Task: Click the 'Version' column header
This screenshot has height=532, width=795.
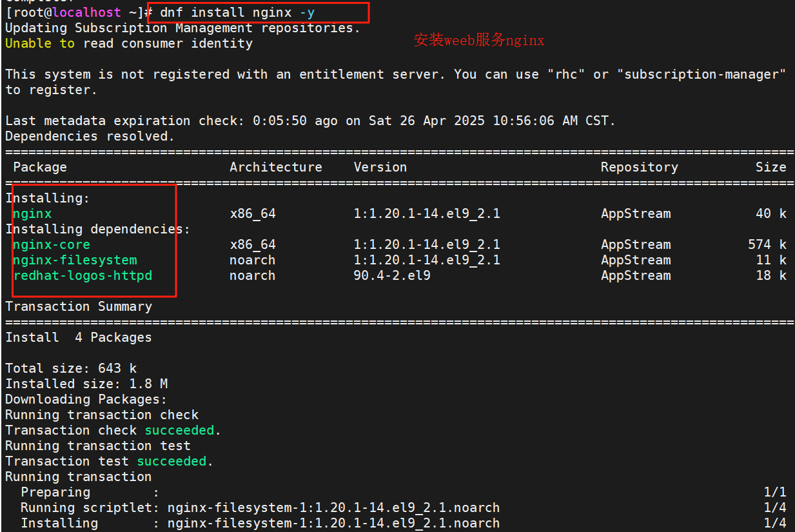Action: tap(380, 167)
